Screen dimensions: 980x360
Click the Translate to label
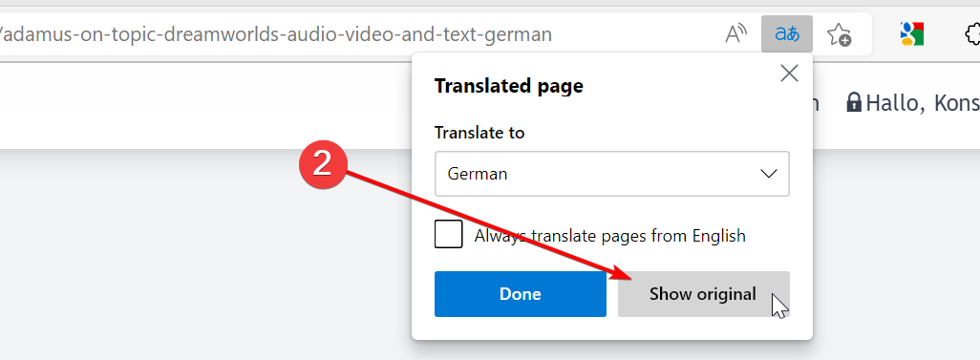(x=479, y=133)
